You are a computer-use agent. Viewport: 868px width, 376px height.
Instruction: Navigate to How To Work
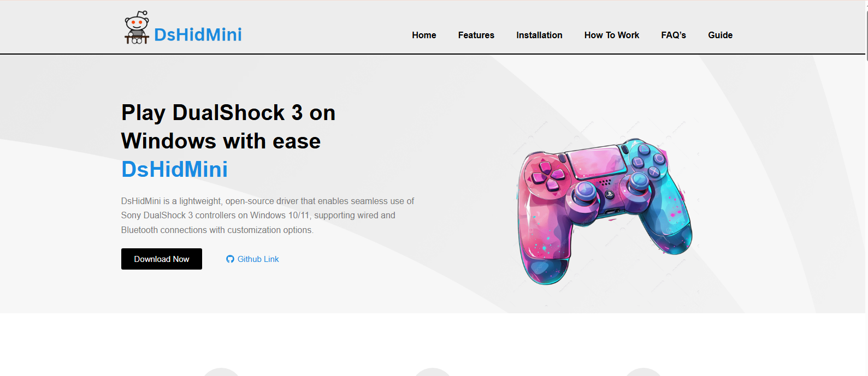click(612, 35)
